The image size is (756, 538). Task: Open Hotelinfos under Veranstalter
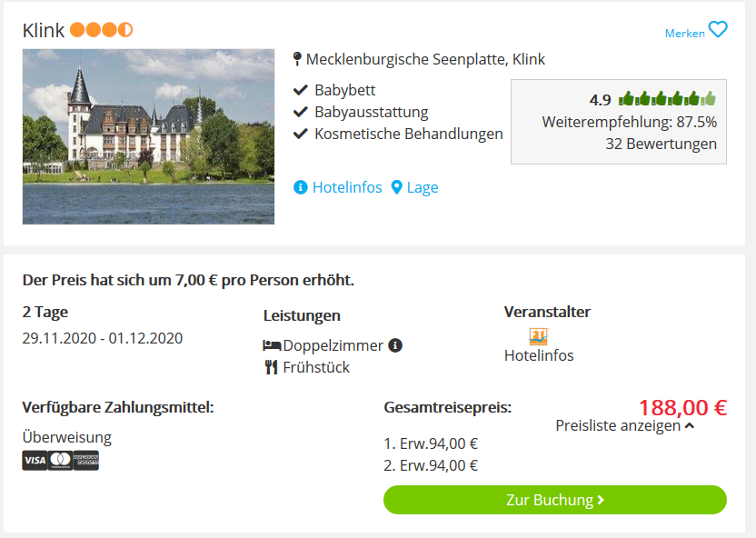[539, 355]
